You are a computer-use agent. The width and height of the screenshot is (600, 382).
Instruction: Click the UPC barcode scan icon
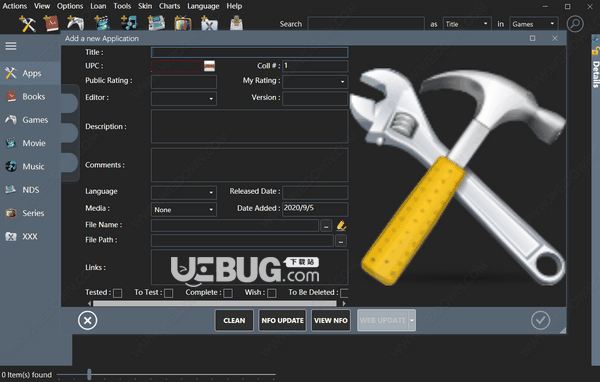209,66
